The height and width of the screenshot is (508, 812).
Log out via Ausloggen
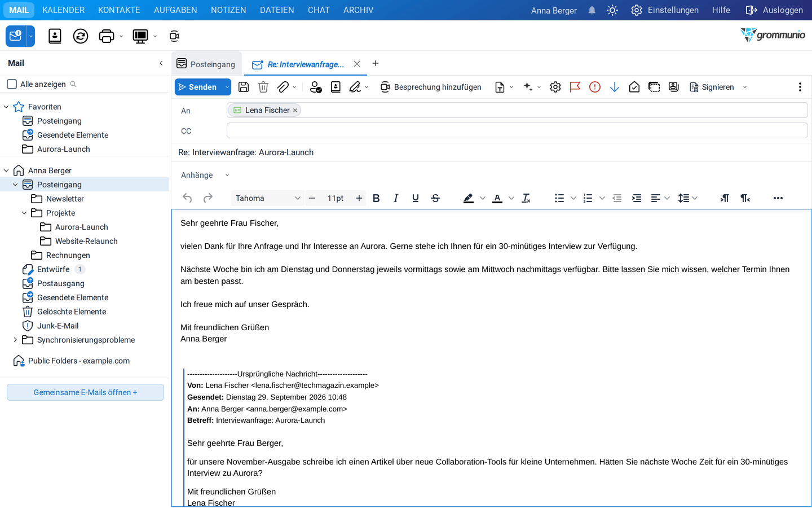(774, 10)
